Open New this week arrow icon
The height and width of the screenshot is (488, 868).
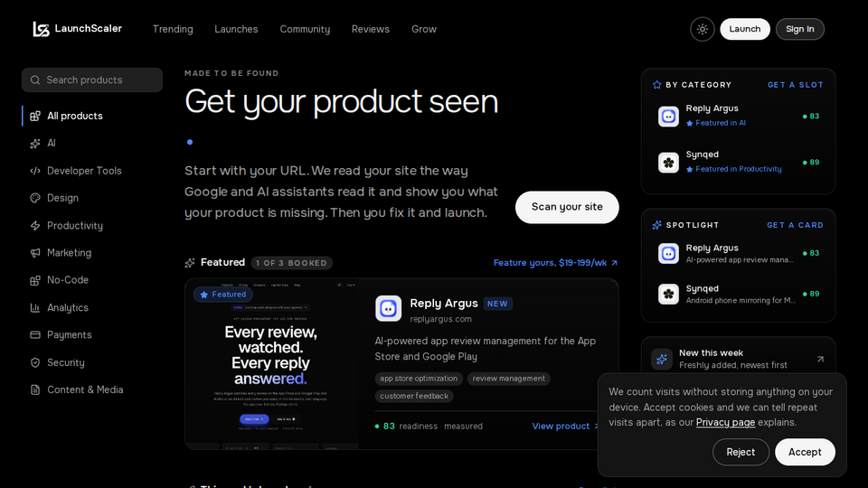pos(820,359)
